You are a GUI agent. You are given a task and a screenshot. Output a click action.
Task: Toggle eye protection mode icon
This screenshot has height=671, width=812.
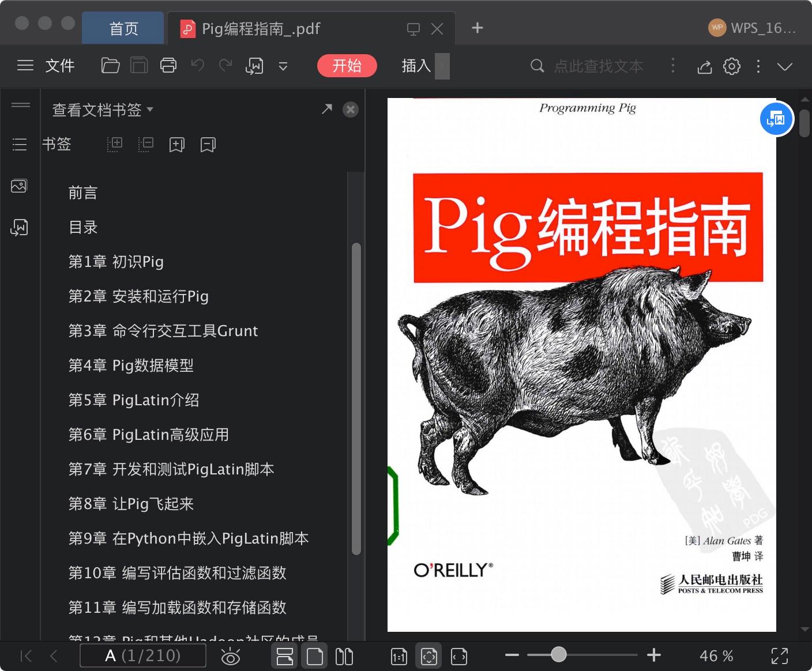click(x=231, y=656)
